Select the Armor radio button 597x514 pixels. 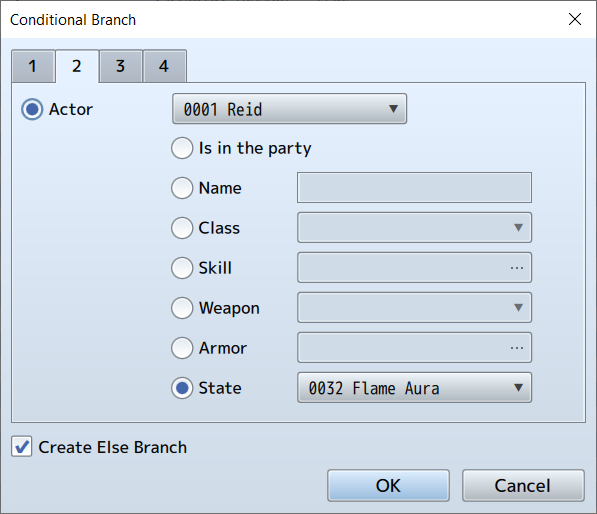[x=182, y=348]
